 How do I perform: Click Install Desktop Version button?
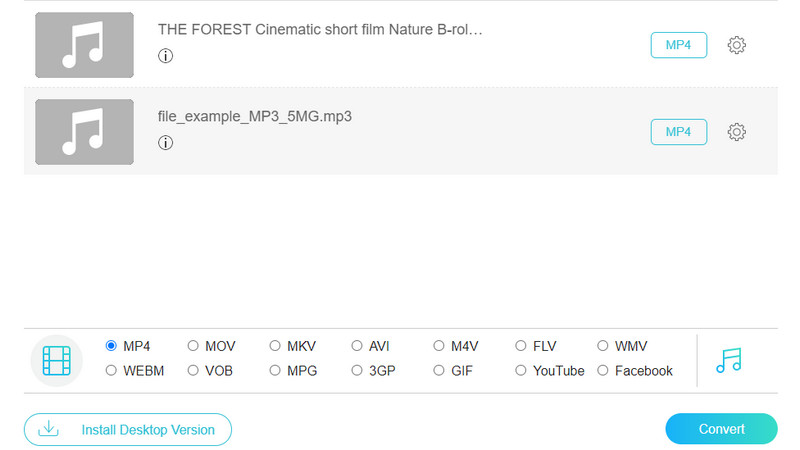coord(128,429)
